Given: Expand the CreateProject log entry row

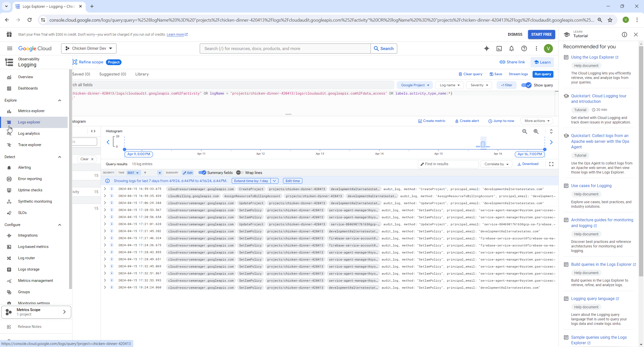Looking at the screenshot, I should 105,189.
